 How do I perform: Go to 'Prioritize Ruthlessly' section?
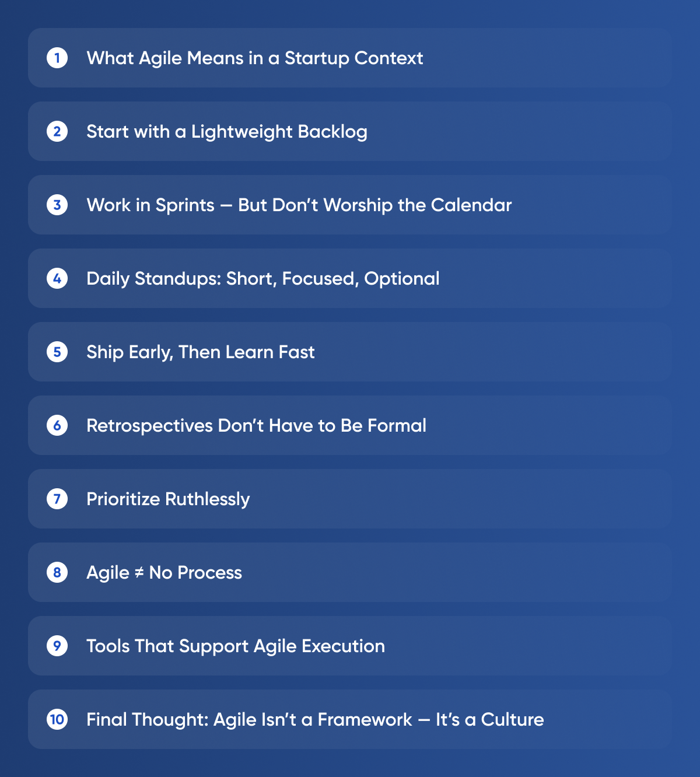168,499
